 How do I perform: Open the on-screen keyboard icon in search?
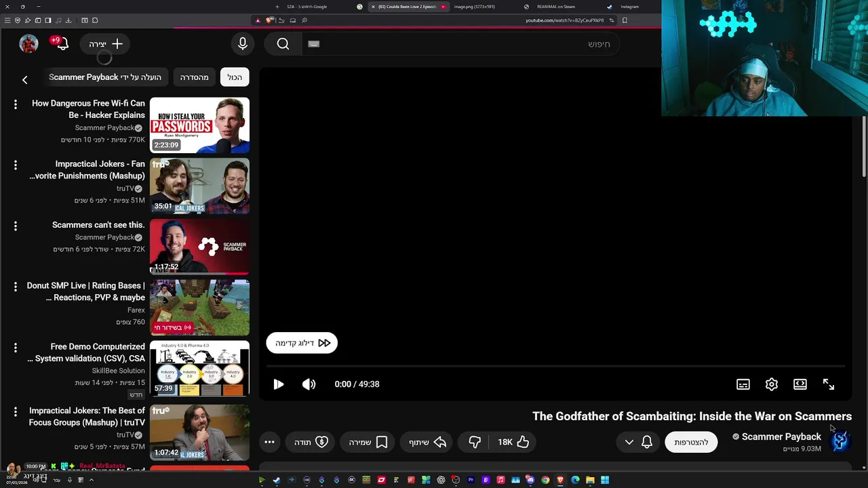point(313,44)
